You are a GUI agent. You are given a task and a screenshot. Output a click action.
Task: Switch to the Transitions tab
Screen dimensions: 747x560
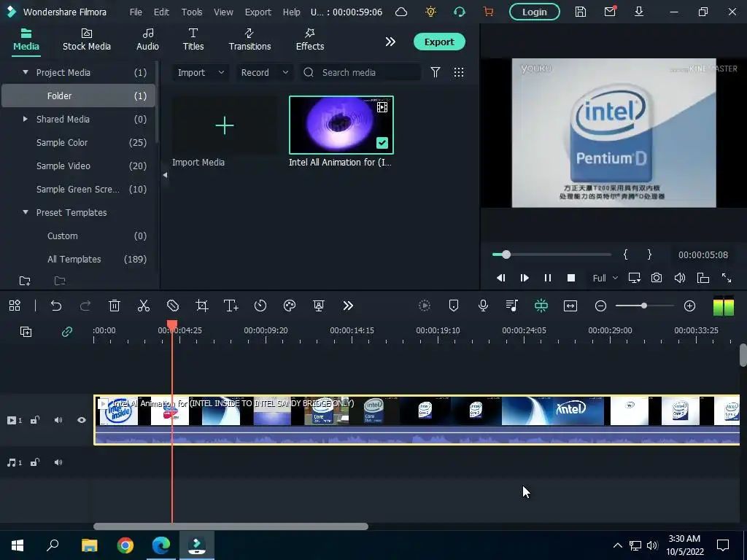pos(249,40)
